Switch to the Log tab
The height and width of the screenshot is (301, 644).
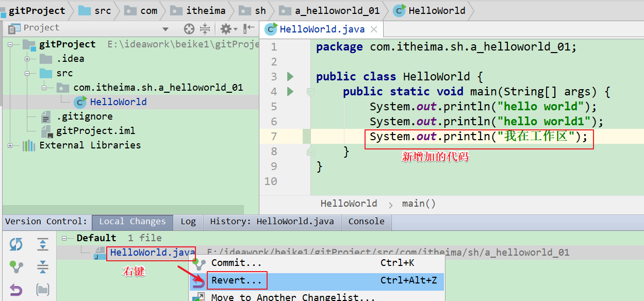(188, 222)
